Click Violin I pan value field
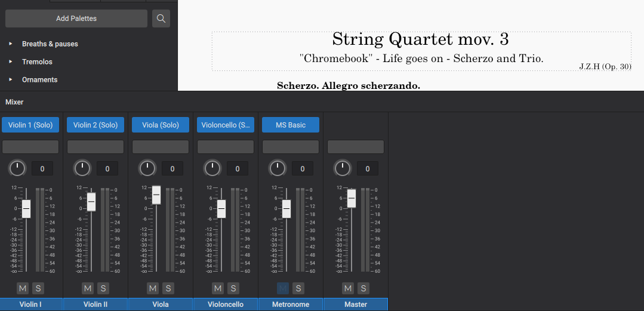Viewport: 644px width, 311px height. click(x=42, y=168)
